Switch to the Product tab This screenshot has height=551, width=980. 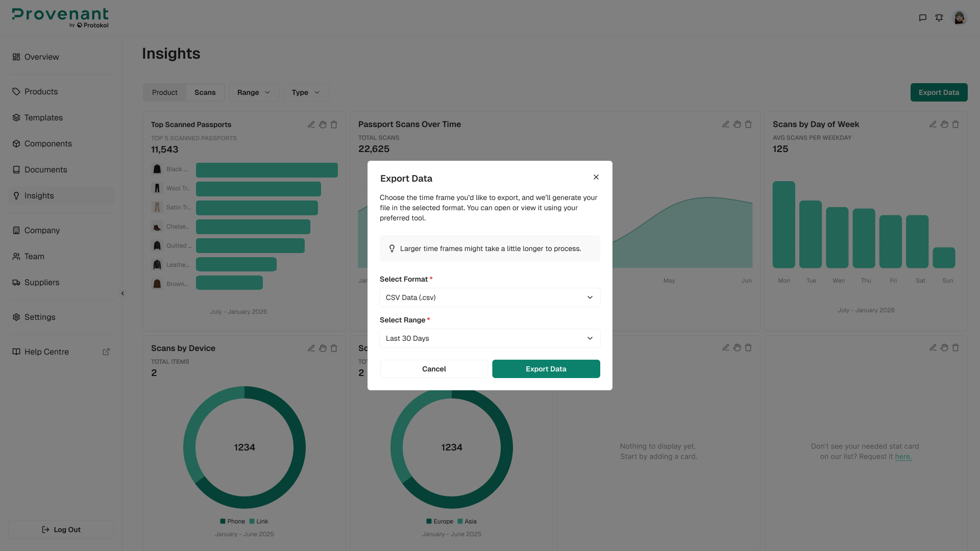click(165, 92)
